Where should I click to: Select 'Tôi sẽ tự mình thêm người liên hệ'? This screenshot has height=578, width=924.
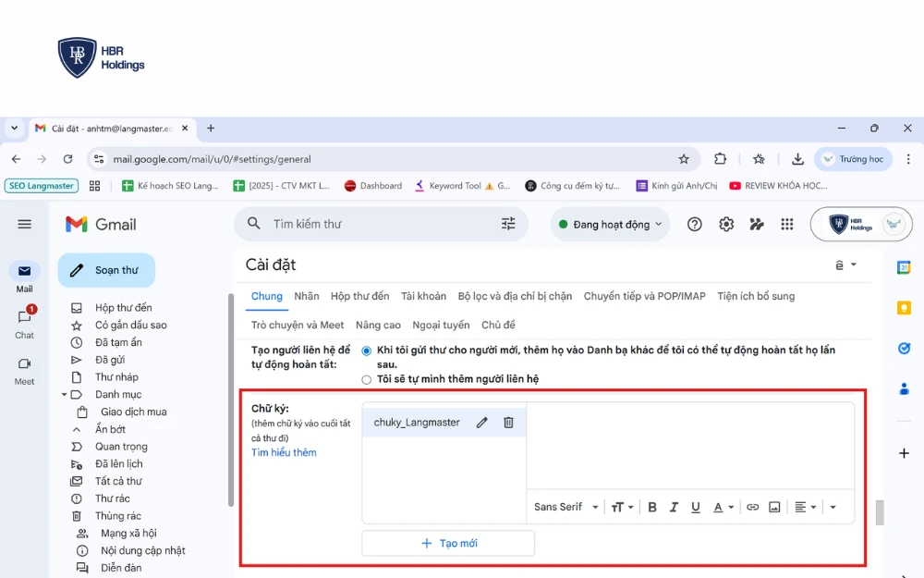pyautogui.click(x=367, y=379)
